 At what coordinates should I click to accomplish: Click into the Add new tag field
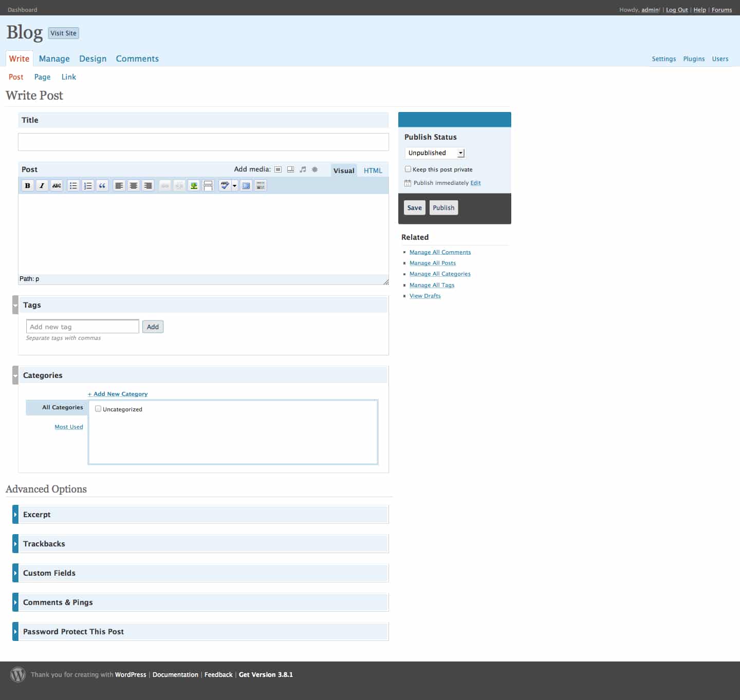[x=82, y=327]
